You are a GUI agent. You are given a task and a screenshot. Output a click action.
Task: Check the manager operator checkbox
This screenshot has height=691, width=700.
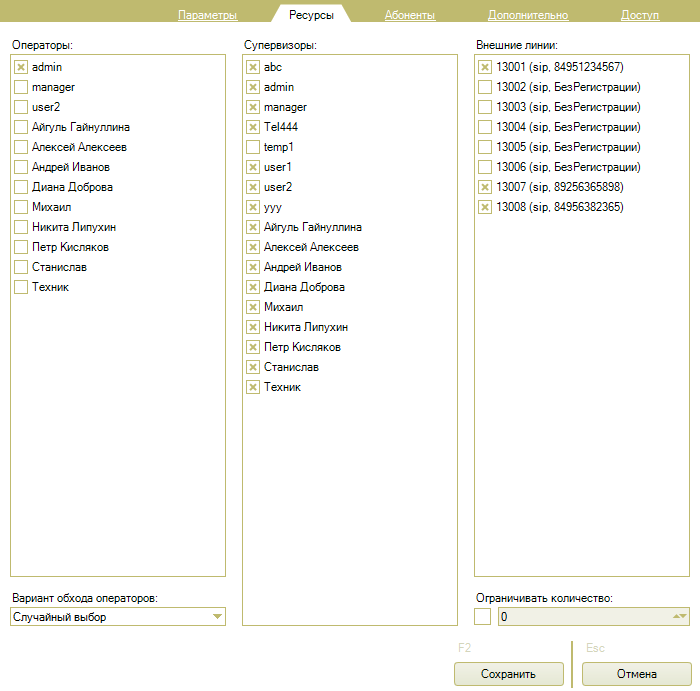[x=20, y=87]
